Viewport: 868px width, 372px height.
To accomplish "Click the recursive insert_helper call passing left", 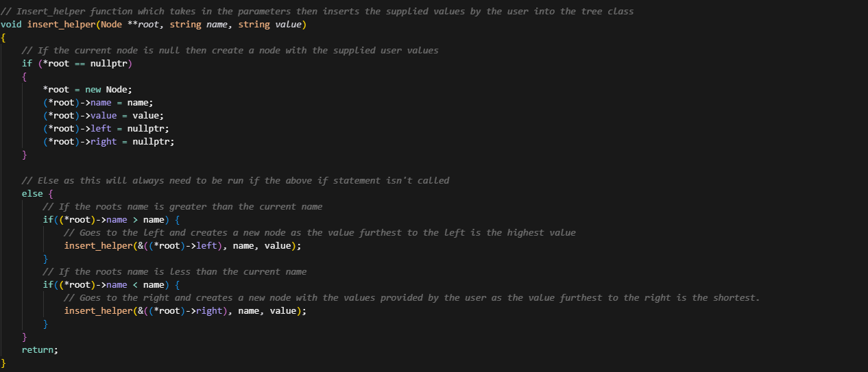I will tap(182, 246).
